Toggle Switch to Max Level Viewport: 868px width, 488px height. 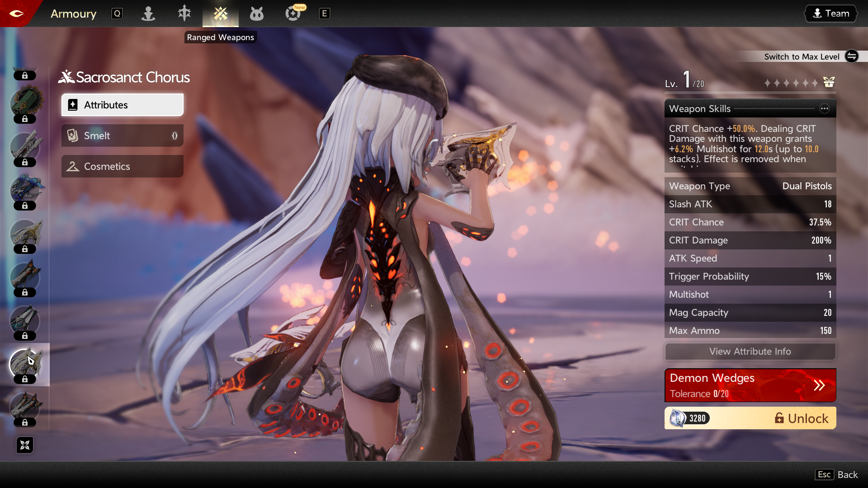pos(852,56)
